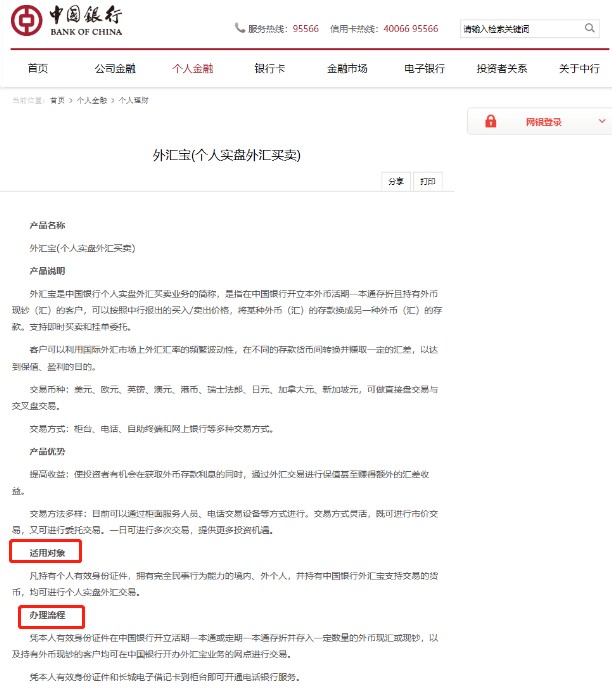Open the 银行卡 menu
This screenshot has width=612, height=690.
[270, 69]
